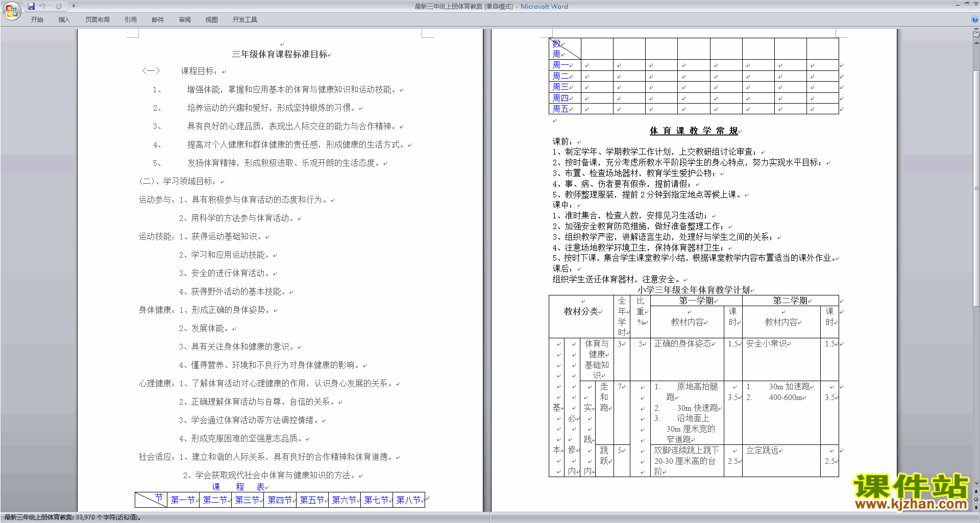The width and height of the screenshot is (980, 523).
Task: Switch to the 页面布局 tab
Action: [x=97, y=19]
